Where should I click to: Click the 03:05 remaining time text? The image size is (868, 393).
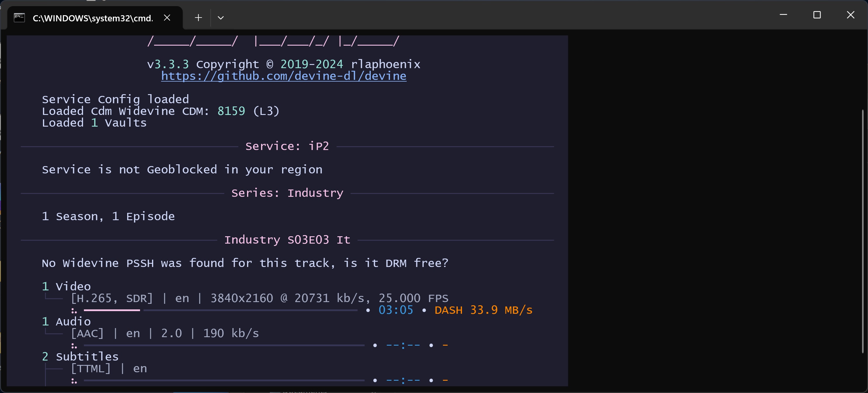tap(396, 310)
